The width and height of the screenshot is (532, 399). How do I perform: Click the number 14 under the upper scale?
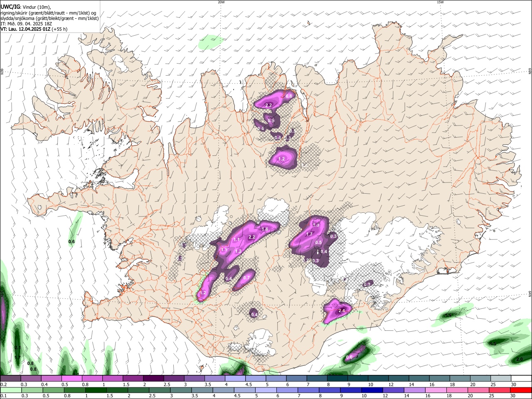[x=411, y=384]
